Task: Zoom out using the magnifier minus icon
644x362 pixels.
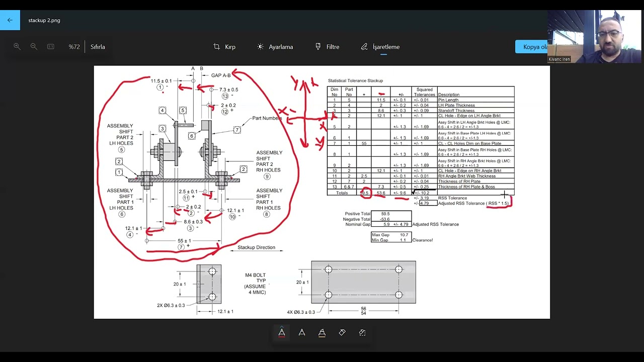Action: coord(34,46)
